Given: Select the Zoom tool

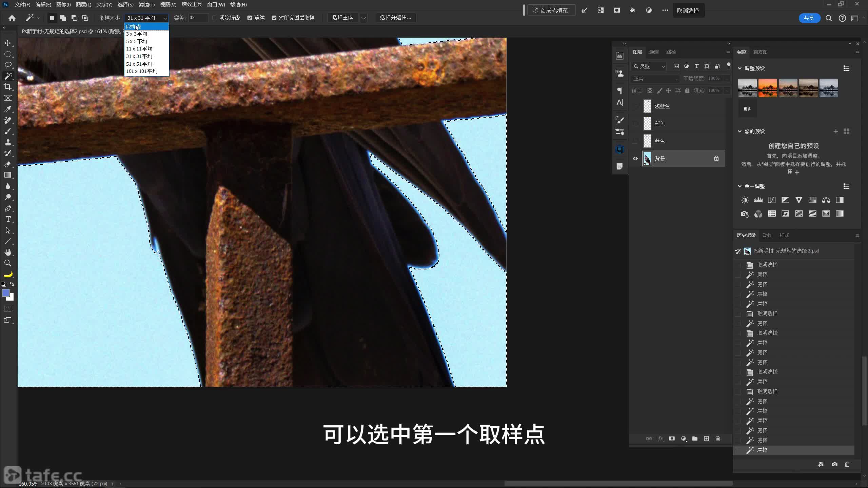Looking at the screenshot, I should [x=7, y=263].
